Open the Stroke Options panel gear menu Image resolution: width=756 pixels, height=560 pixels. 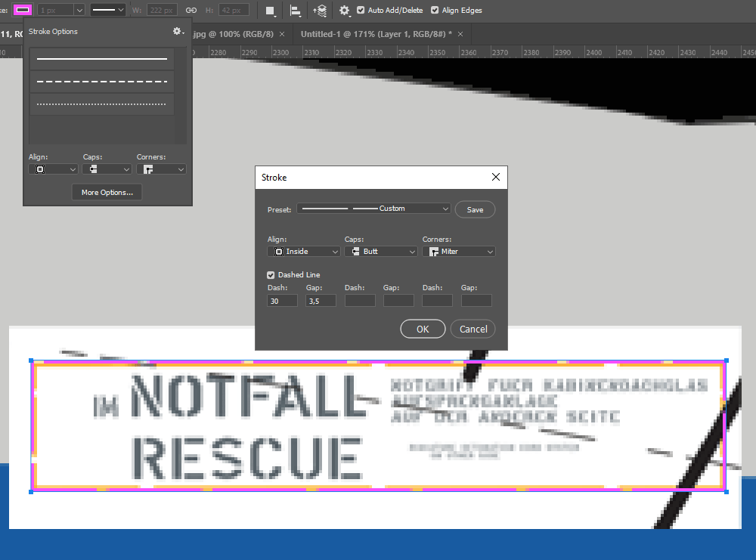177,31
